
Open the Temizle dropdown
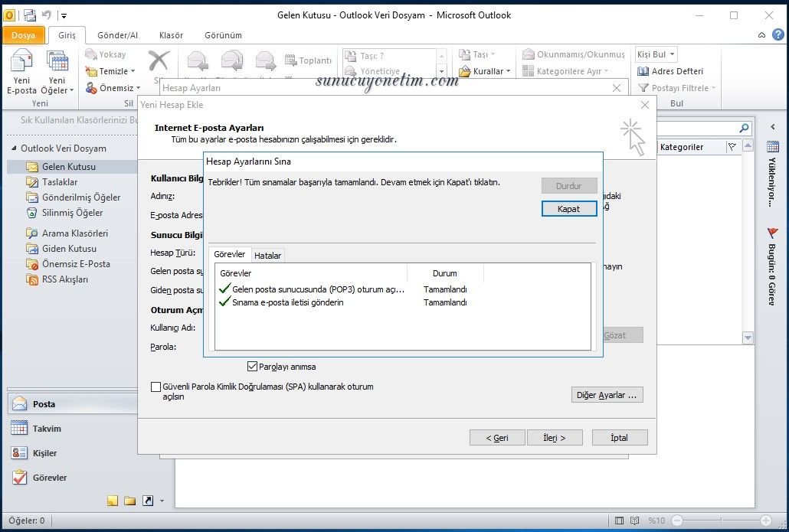pos(111,71)
